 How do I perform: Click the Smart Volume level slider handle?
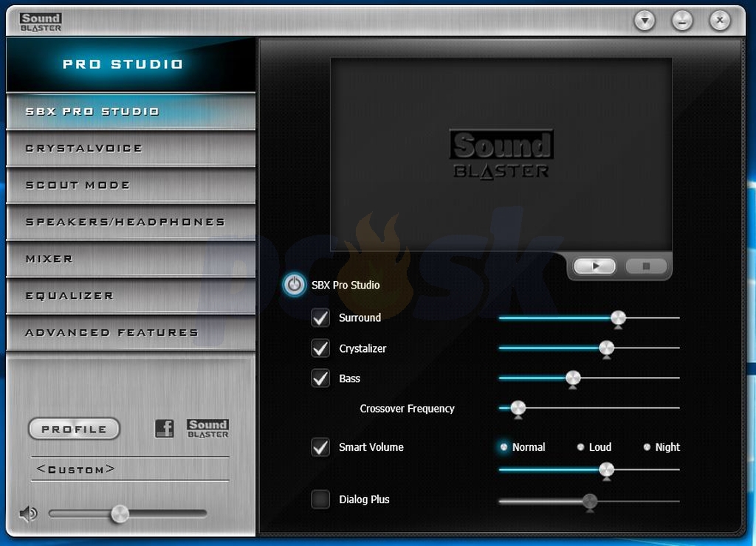(x=607, y=470)
